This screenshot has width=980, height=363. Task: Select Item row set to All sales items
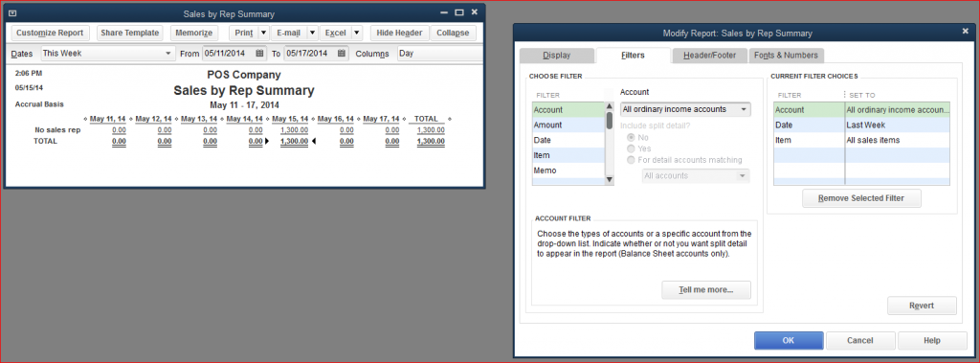(x=862, y=140)
